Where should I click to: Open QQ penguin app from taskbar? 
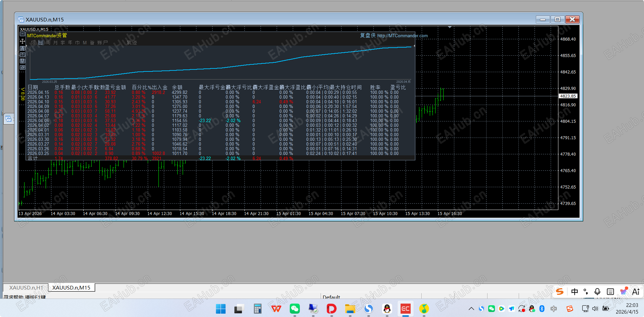[387, 309]
